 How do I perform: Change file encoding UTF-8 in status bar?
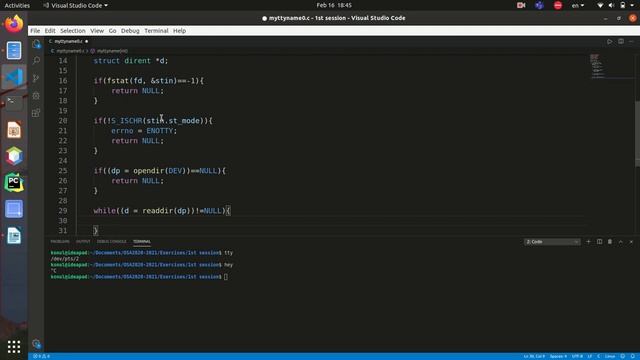[577, 356]
